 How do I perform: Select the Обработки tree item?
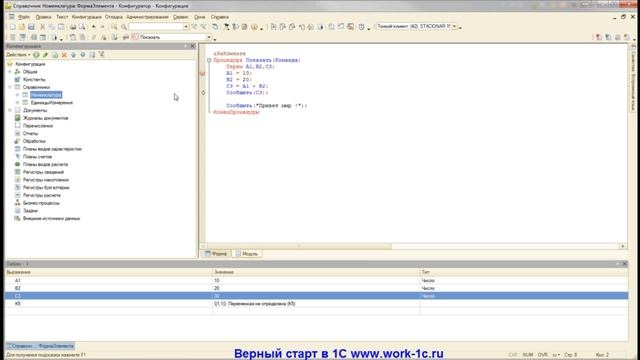34,141
